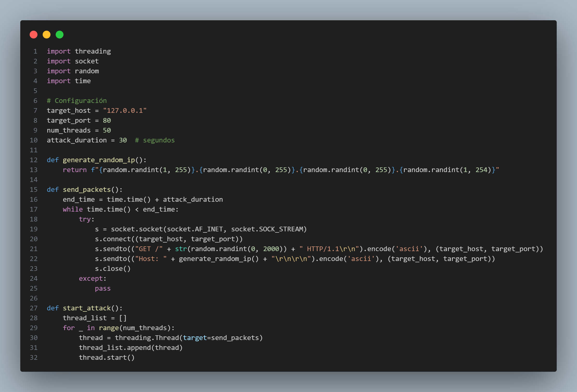Click the start_attack function definition name
577x392 pixels.
(x=87, y=308)
